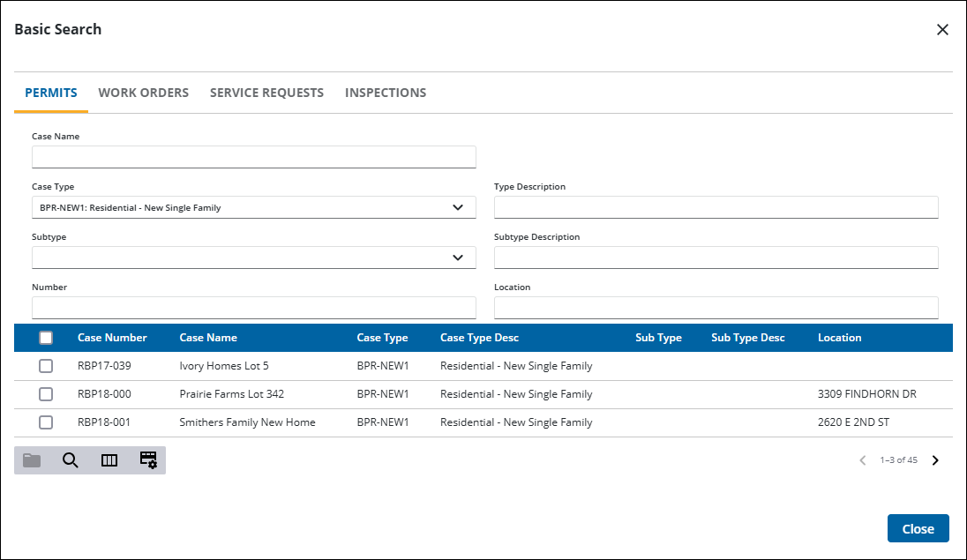The image size is (967, 560).
Task: Select Ivory Homes Lot 5 case name
Action: point(224,366)
